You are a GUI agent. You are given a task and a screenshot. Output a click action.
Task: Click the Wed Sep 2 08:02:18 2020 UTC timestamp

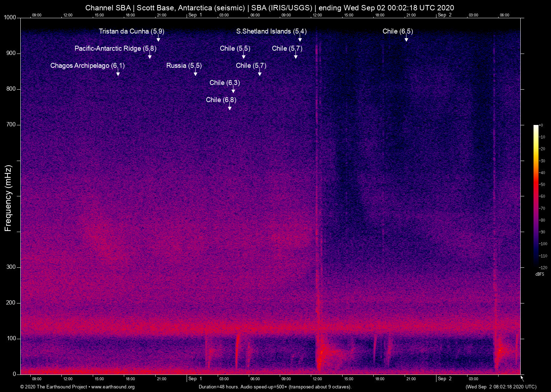(501, 387)
